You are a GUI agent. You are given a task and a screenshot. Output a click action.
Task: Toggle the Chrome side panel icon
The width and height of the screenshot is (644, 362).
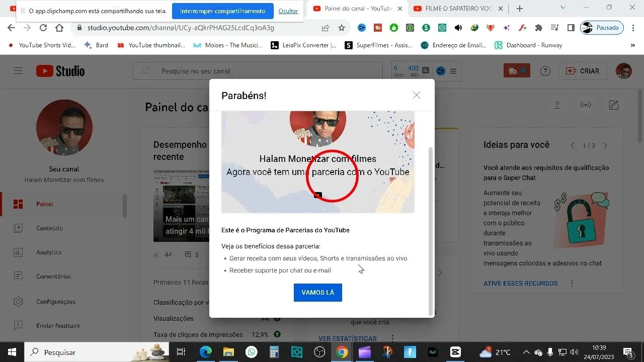[x=571, y=28]
